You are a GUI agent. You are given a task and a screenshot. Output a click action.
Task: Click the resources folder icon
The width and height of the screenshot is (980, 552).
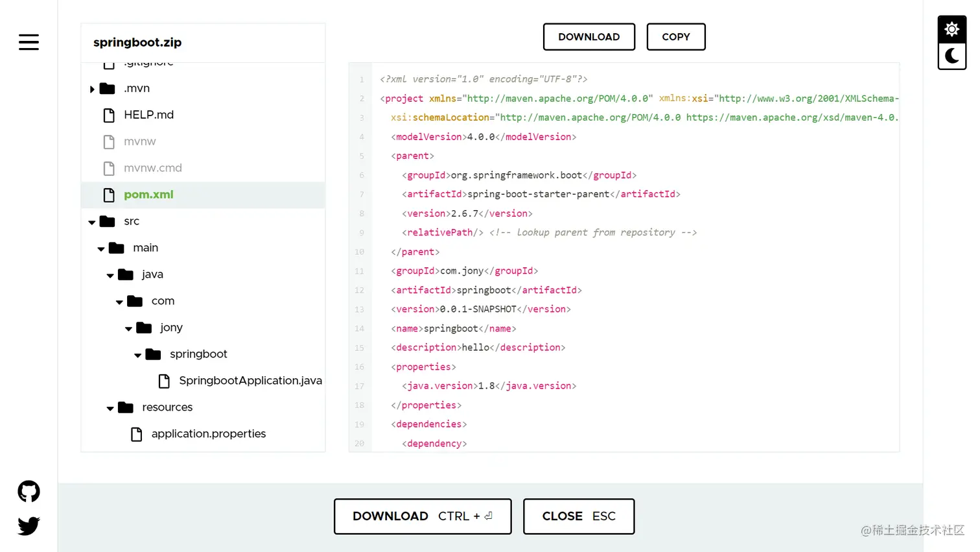[126, 408]
